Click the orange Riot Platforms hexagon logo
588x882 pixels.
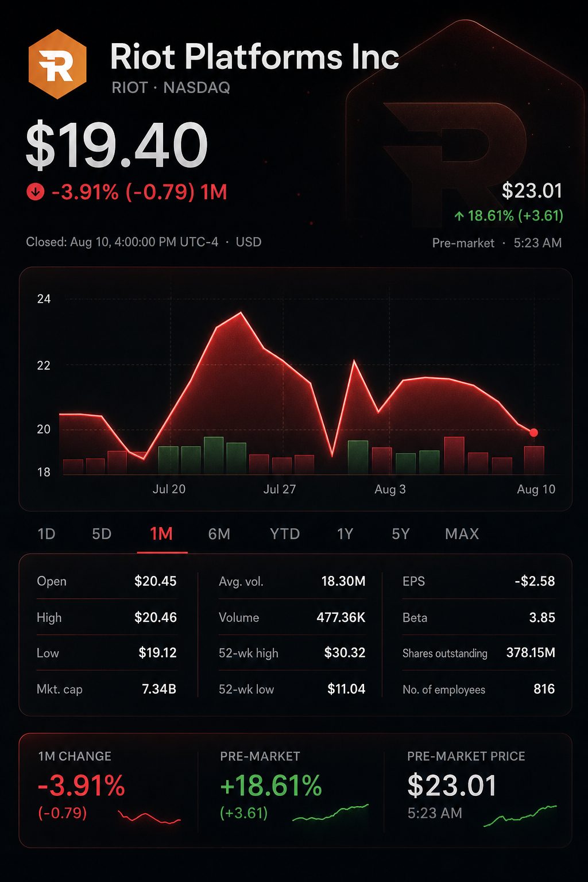coord(57,64)
